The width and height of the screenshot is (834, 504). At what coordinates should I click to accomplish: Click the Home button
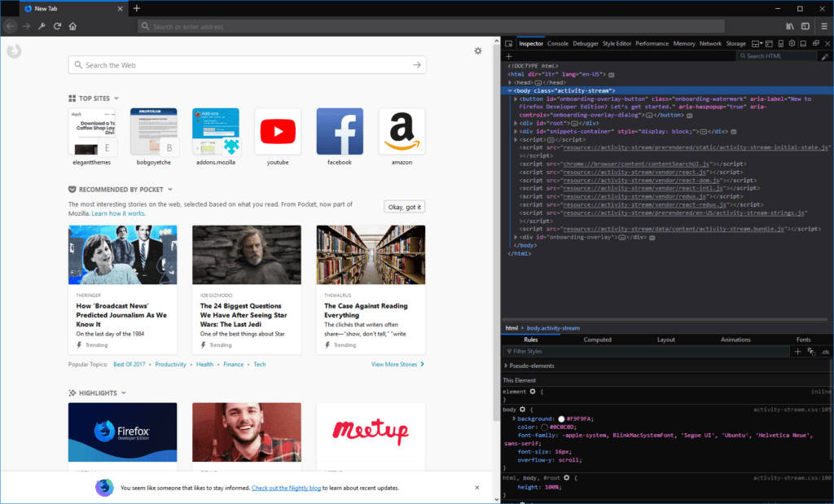72,26
